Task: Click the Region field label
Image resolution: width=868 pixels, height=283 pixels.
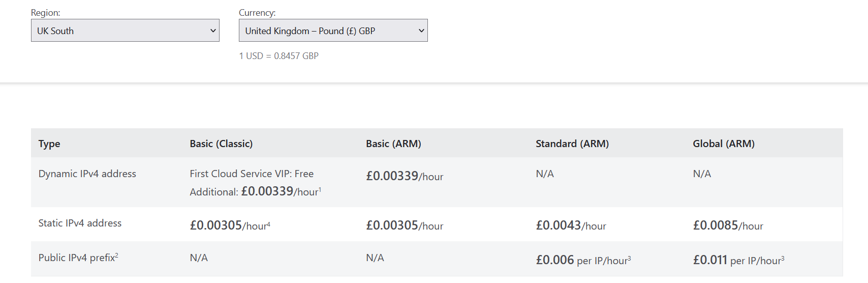Action: pos(45,13)
